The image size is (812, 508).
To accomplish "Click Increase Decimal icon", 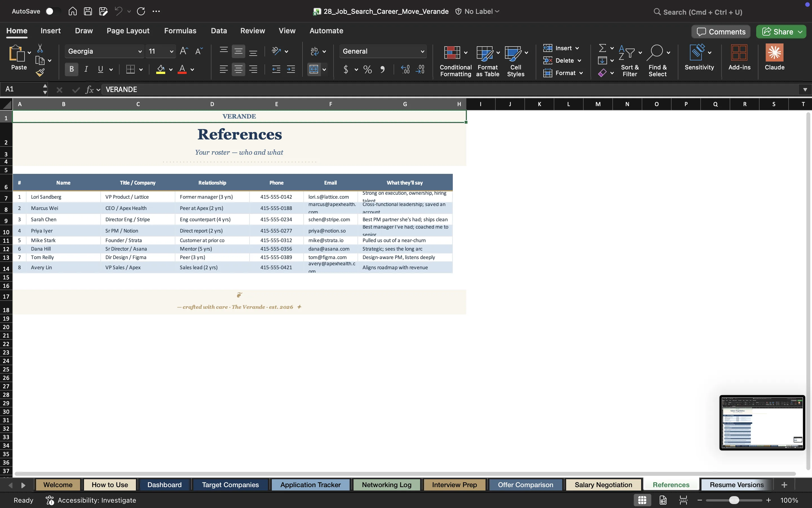I will tap(405, 69).
